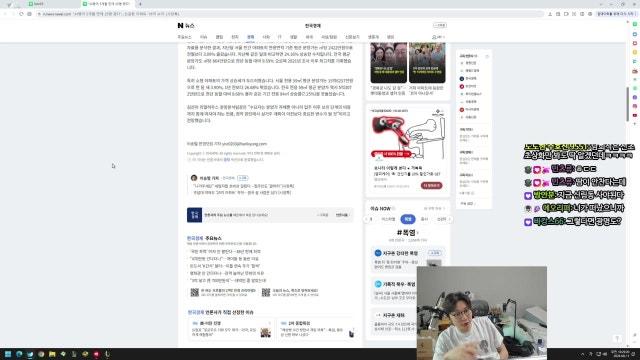
Task: Select the highlighted blue 폭염 issue chip
Action: pyautogui.click(x=407, y=219)
